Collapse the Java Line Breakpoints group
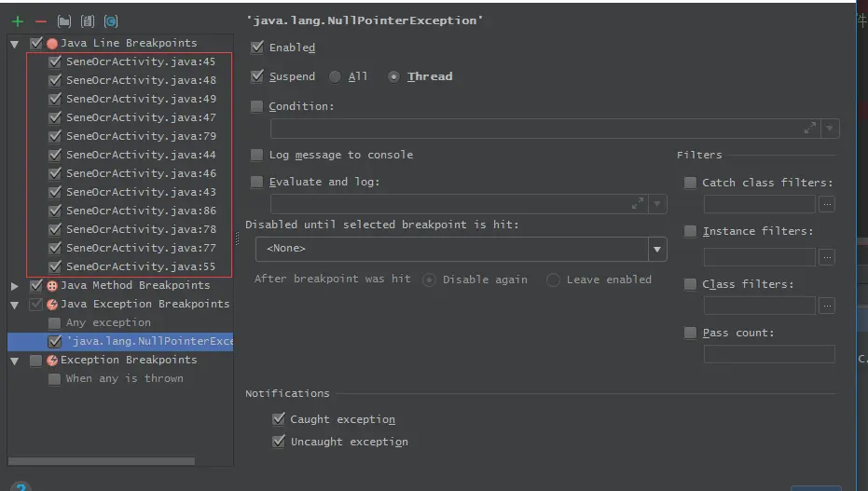 [15, 44]
